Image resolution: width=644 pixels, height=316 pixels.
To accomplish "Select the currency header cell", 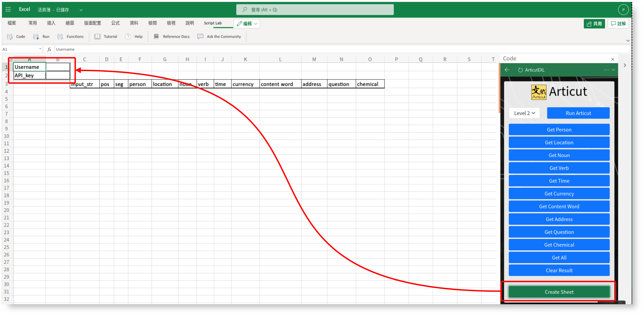I will [245, 84].
